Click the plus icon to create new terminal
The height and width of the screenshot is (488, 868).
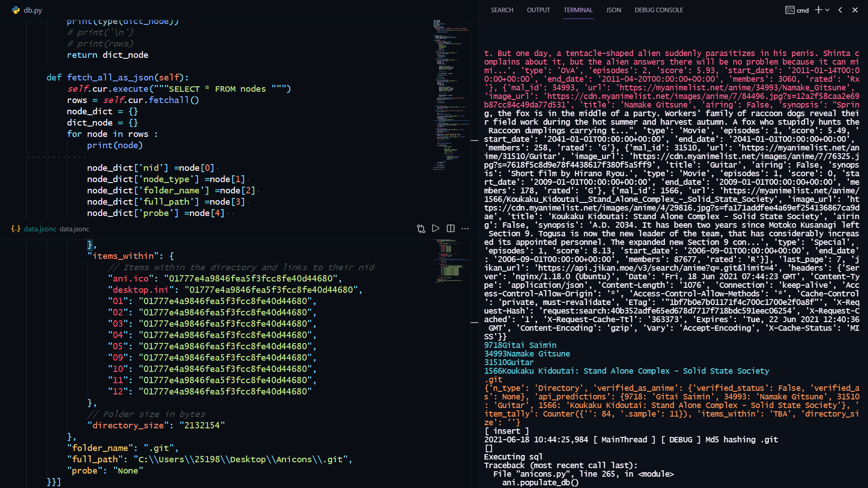pos(818,10)
